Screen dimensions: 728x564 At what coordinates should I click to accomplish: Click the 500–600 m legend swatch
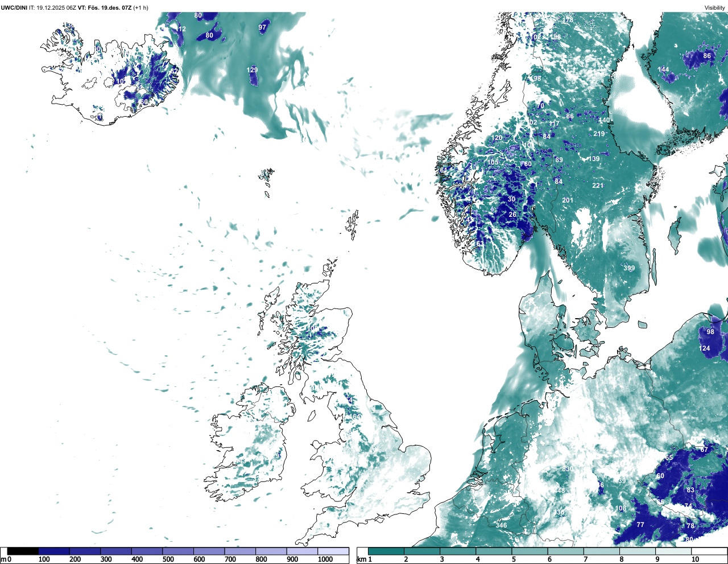pos(178,551)
